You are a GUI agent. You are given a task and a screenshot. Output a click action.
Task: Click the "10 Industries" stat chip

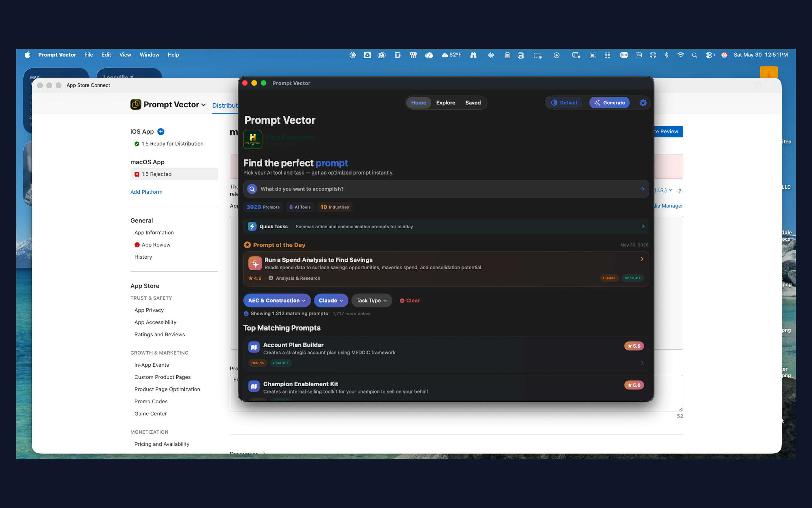[335, 207]
